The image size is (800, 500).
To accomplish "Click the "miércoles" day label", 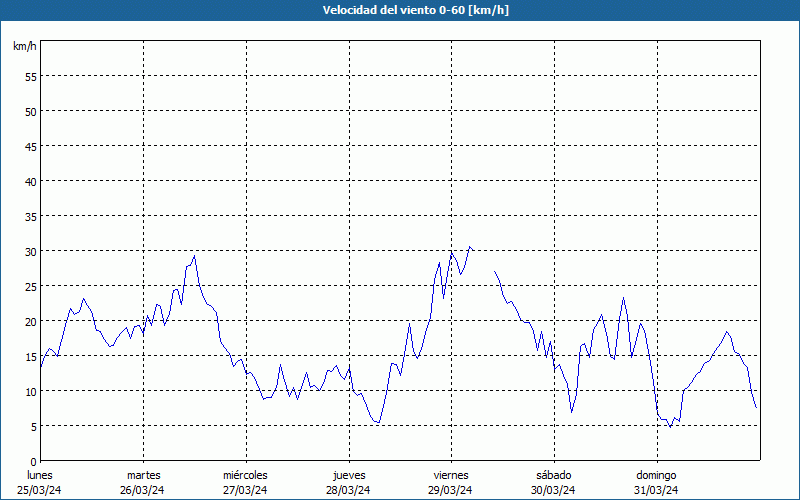I will pyautogui.click(x=245, y=475).
